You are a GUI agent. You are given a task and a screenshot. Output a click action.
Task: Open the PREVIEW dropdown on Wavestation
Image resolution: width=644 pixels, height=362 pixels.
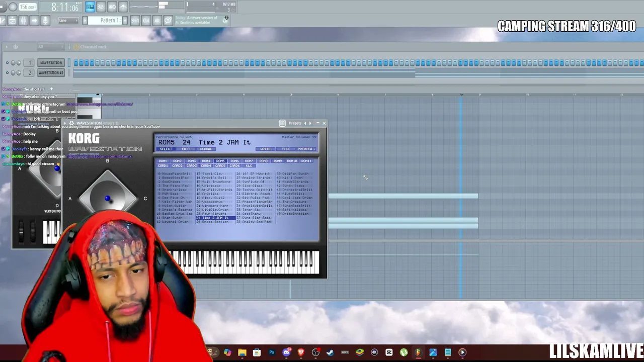[306, 149]
